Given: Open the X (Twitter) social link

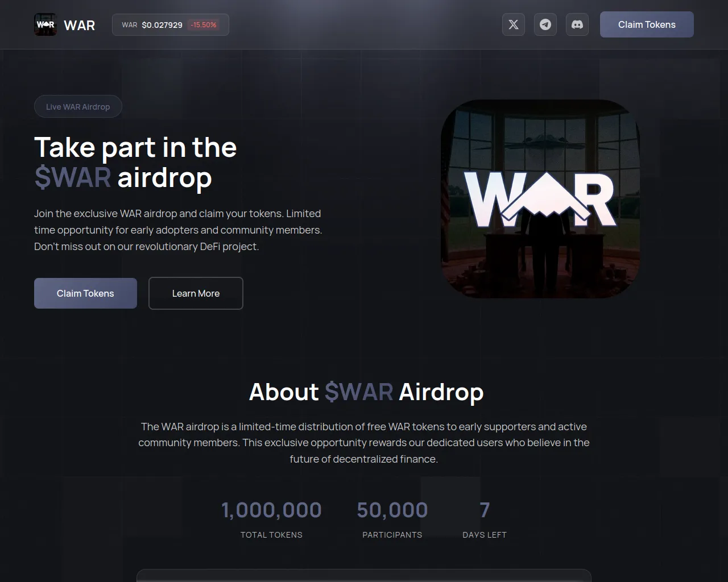Looking at the screenshot, I should pyautogui.click(x=514, y=24).
